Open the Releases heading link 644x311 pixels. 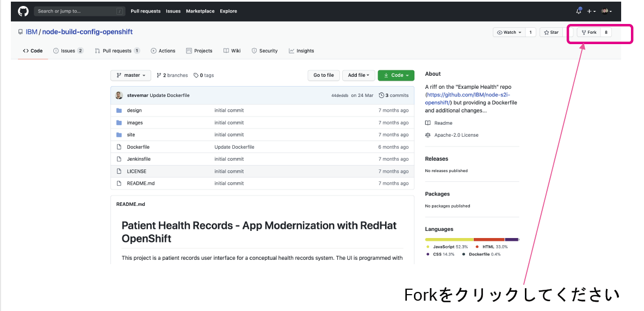pos(437,159)
